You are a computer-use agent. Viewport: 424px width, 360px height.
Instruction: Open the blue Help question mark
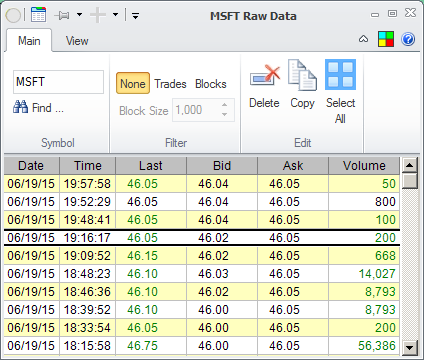408,39
